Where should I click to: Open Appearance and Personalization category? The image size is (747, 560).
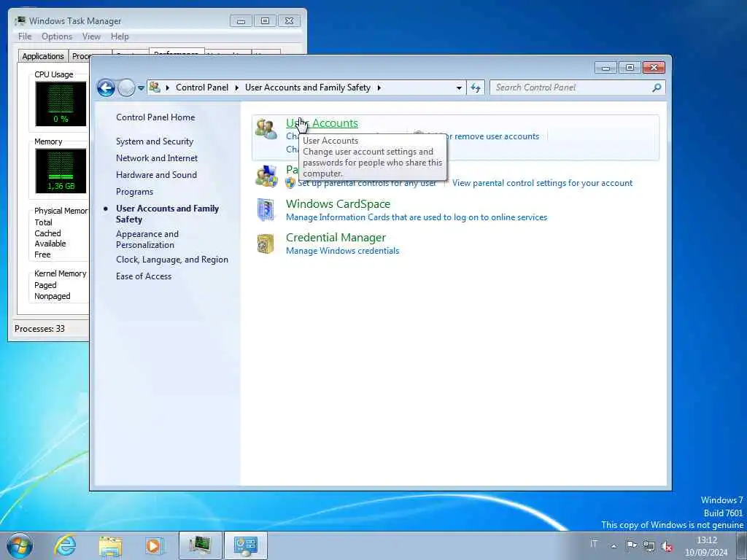pos(147,239)
